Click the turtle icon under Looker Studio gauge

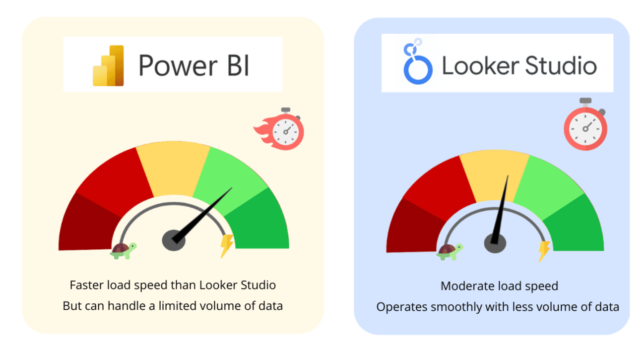pyautogui.click(x=449, y=251)
